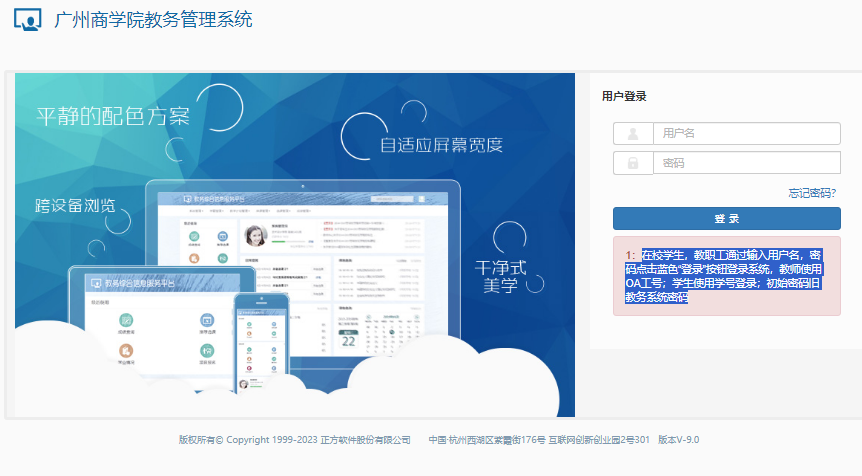862x476 pixels.
Task: Focus the 密码 password field
Action: point(747,163)
